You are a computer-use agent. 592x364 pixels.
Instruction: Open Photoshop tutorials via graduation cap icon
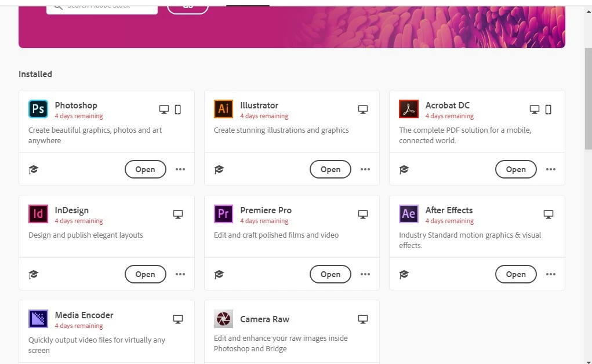pyautogui.click(x=34, y=170)
